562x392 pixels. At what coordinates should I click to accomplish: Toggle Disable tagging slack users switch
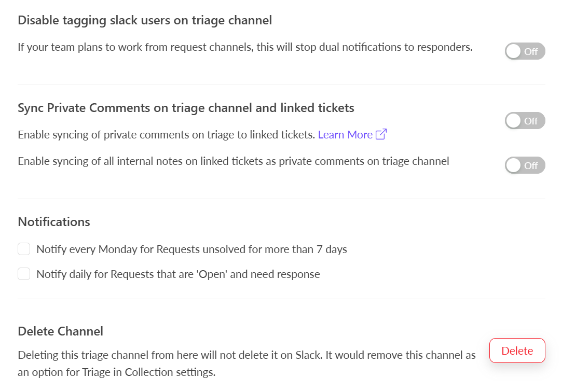(x=525, y=51)
